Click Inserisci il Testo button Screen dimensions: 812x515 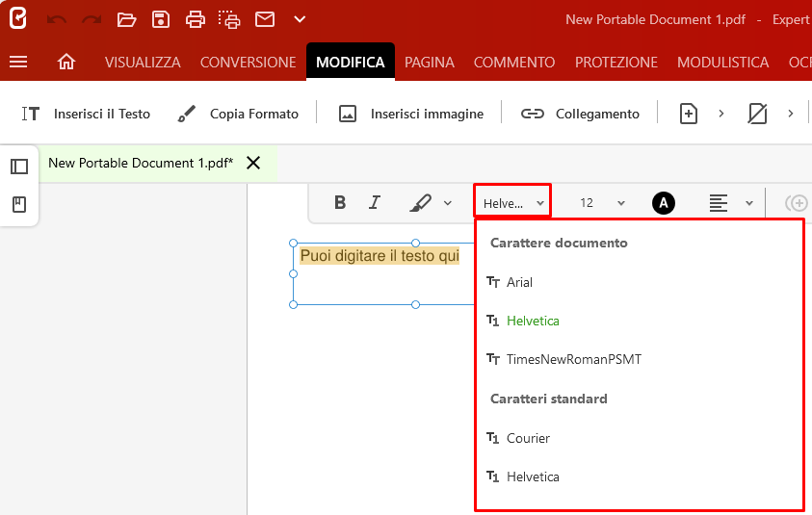86,114
